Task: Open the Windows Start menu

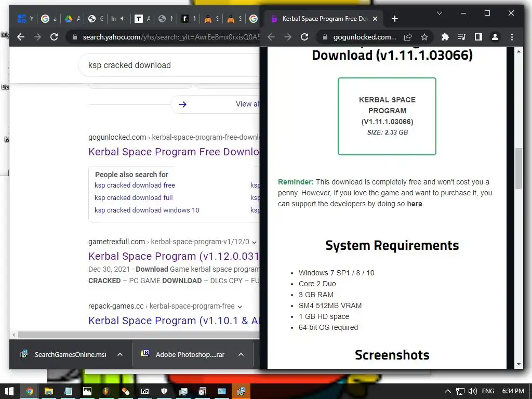Action: coord(9,391)
